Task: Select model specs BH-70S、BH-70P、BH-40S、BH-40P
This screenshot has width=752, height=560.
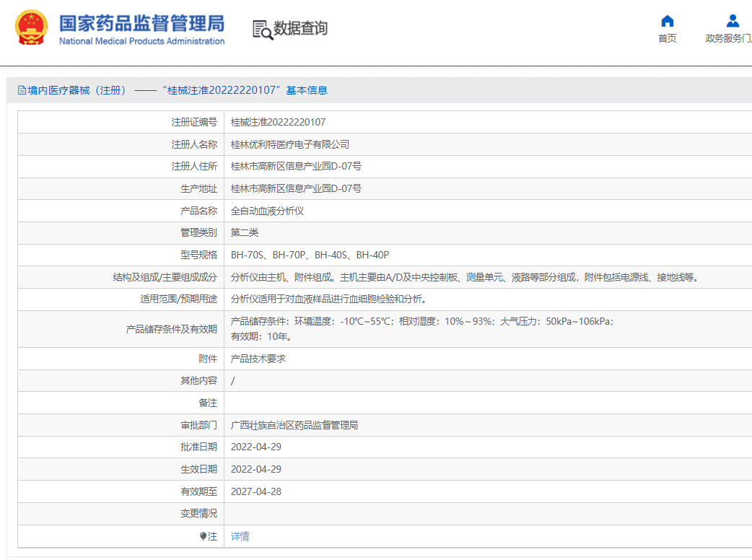Action: click(x=310, y=255)
